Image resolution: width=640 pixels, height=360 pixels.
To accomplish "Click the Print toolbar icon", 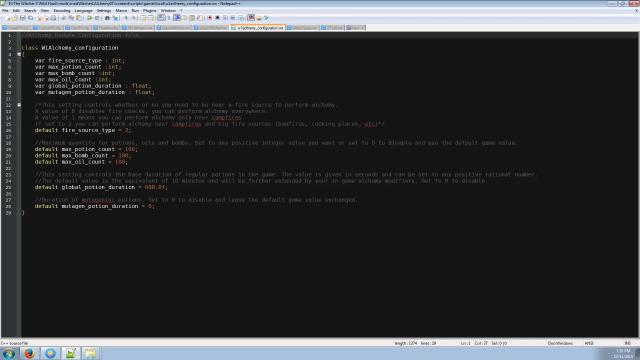I will pyautogui.click(x=53, y=18).
